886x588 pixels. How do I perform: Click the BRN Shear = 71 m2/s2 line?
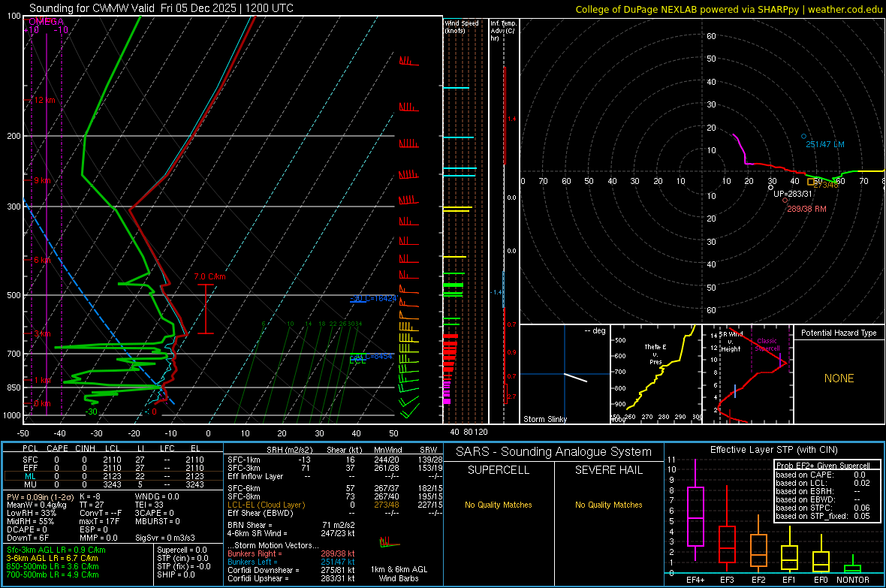(x=291, y=525)
